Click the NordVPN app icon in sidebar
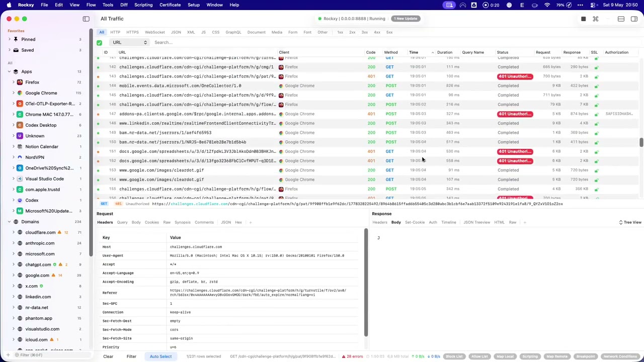Viewport: 644px width, 362px height. [20, 157]
